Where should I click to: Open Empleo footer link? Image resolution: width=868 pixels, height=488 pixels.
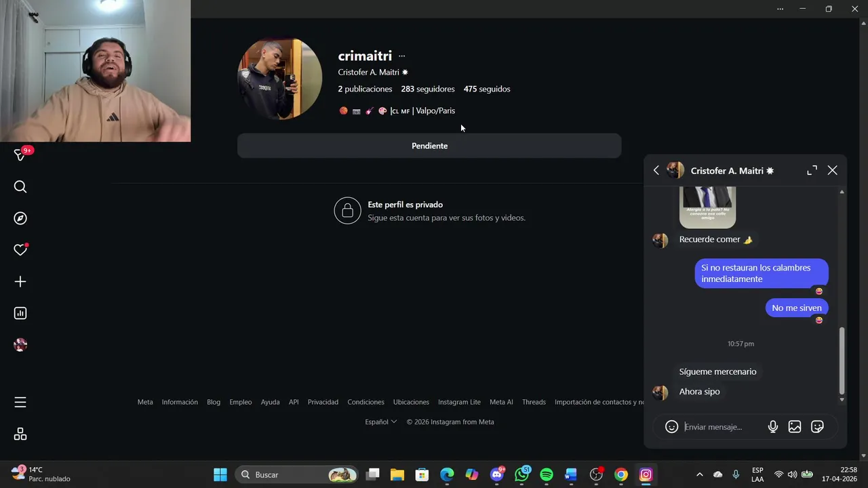[x=241, y=402]
